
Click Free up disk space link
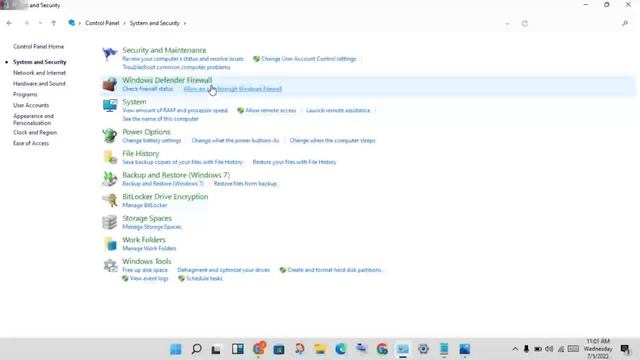[145, 270]
